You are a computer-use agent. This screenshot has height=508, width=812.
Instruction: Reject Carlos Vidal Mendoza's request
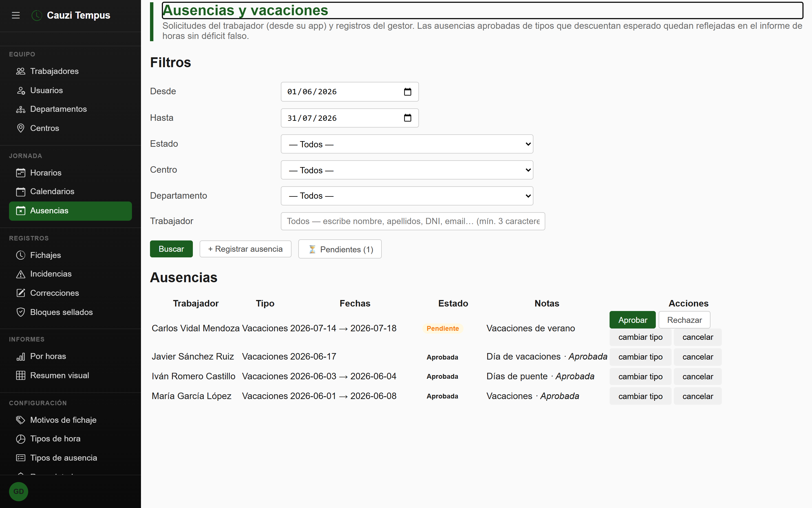685,320
